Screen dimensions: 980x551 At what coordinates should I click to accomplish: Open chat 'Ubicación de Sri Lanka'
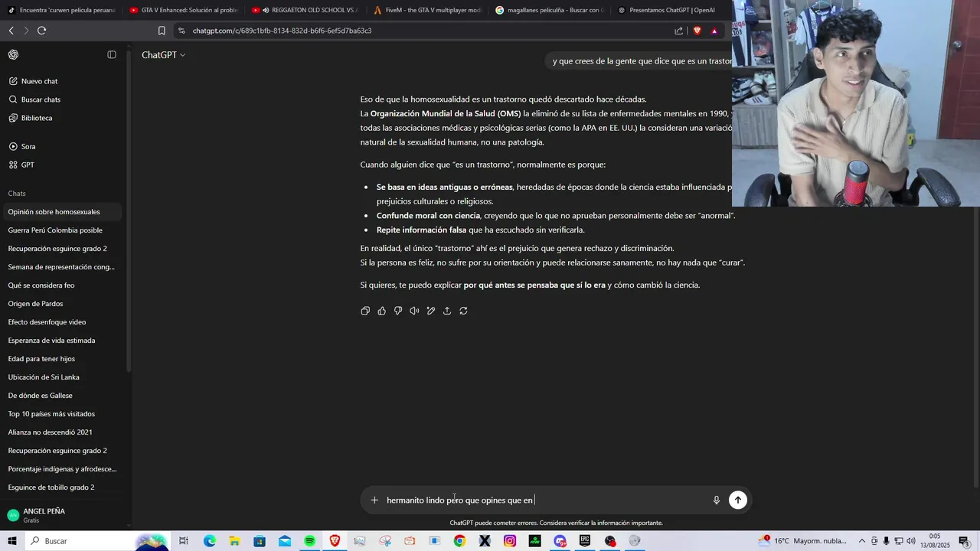(62, 377)
